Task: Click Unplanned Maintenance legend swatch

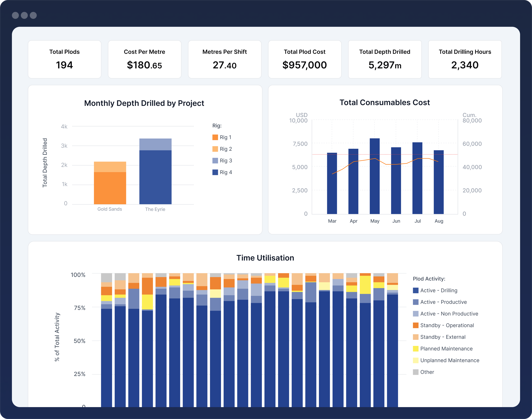Action: (x=415, y=360)
